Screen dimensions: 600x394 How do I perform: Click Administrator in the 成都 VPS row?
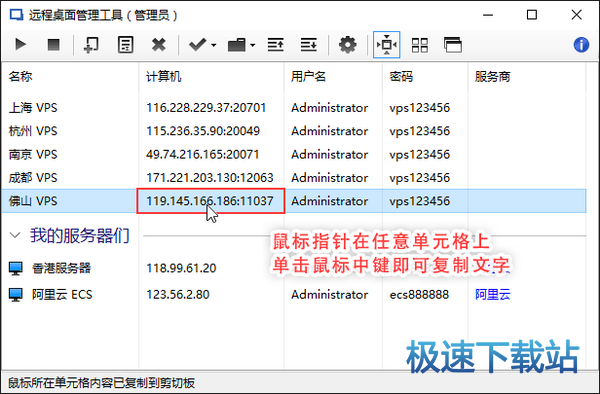point(329,177)
